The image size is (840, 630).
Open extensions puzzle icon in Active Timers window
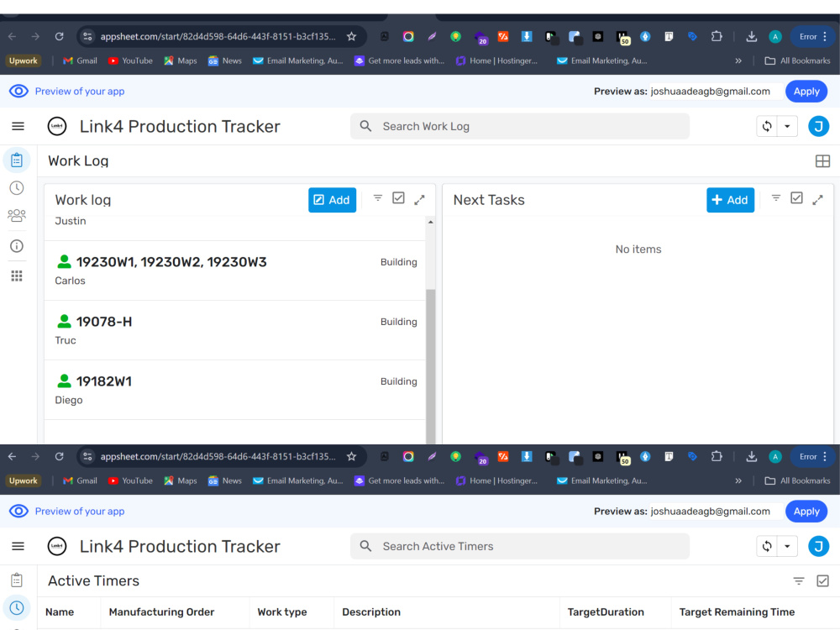717,456
